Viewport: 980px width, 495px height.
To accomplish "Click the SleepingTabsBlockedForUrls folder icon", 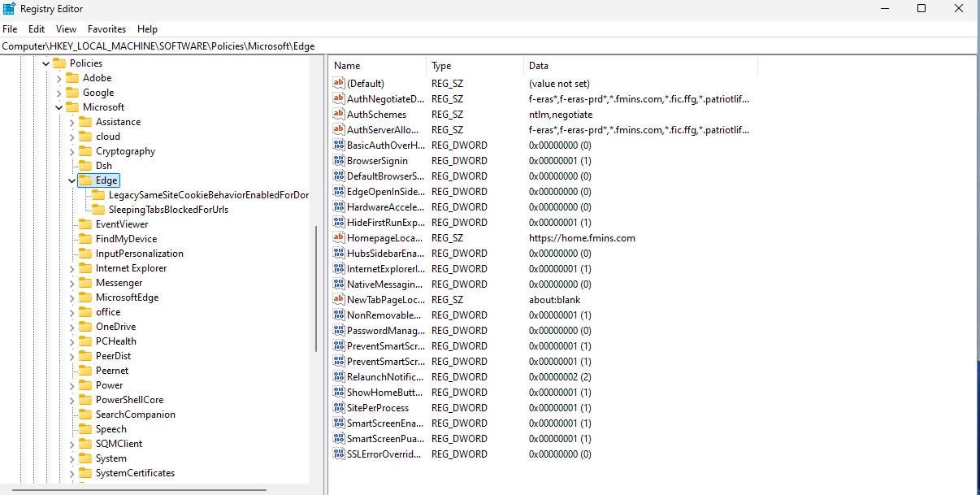I will click(x=98, y=210).
